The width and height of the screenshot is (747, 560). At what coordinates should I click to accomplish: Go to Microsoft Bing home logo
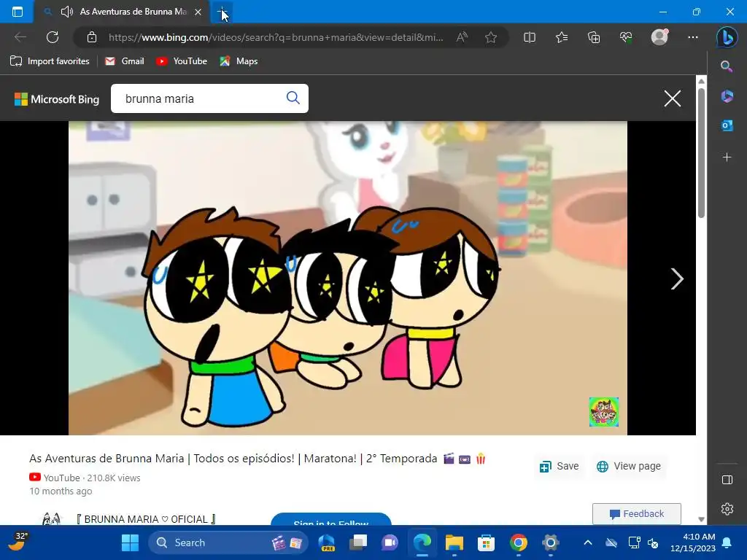coord(57,99)
